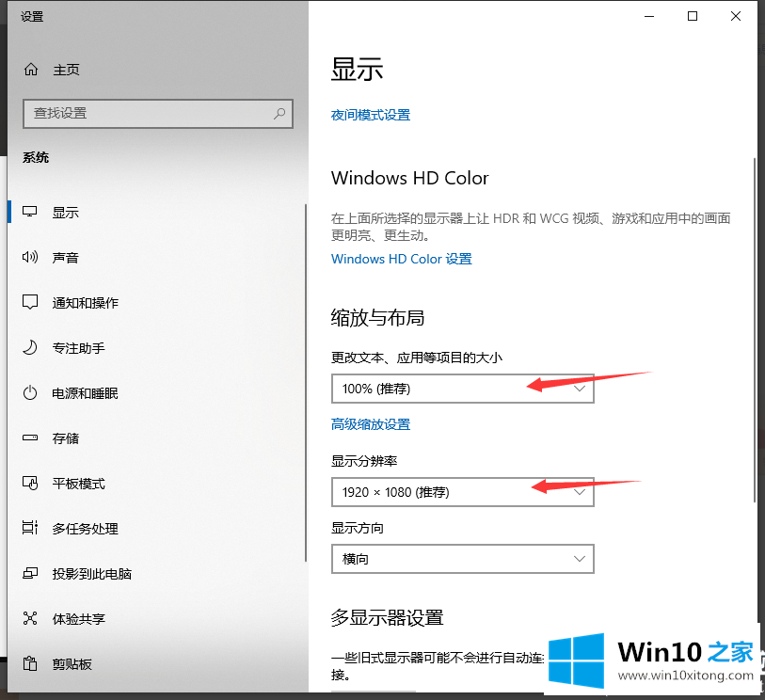
Task: Open 电源和睡眠 settings
Action: [x=86, y=393]
